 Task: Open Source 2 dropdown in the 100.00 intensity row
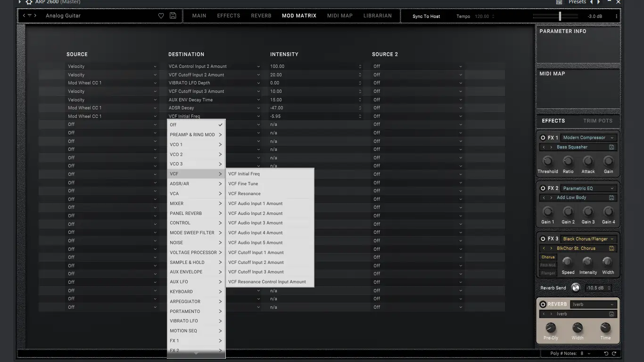[x=418, y=66]
